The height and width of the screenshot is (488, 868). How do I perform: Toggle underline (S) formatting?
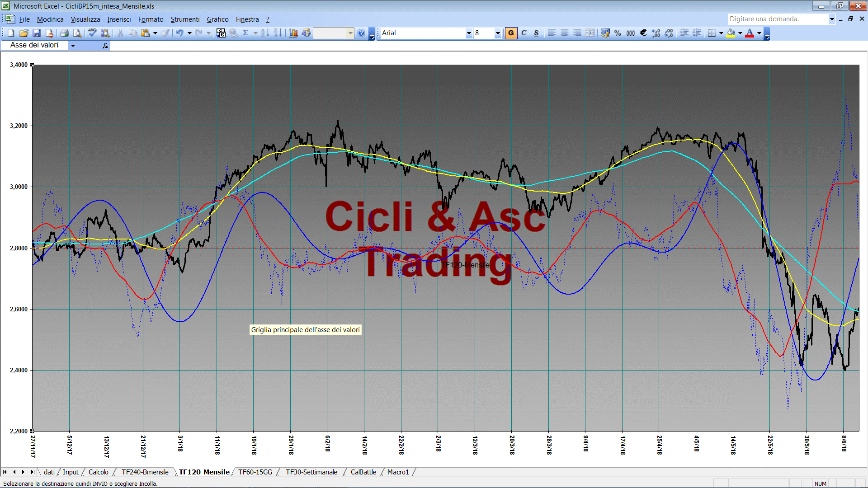[x=537, y=33]
